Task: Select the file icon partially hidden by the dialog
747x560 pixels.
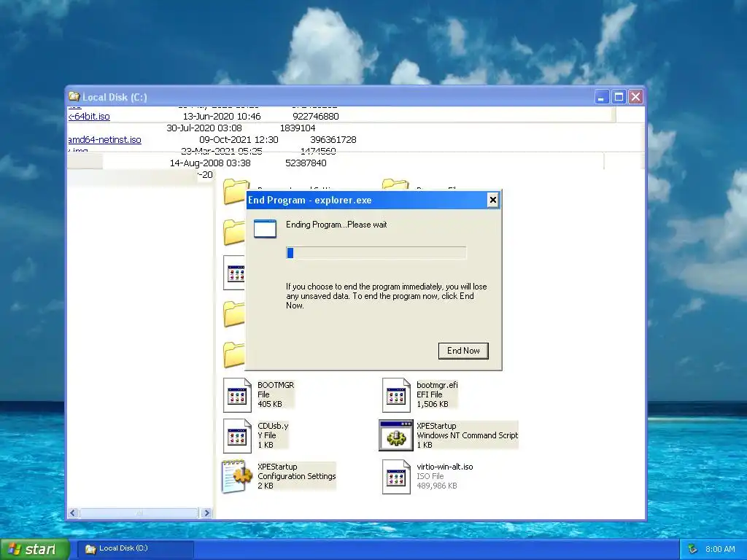Action: pyautogui.click(x=234, y=273)
